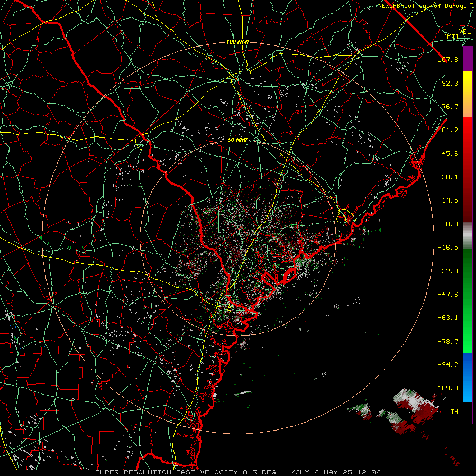Viewport: 476px width, 476px height.
Task: Click the -94.2 legend value
Action: pos(448,365)
